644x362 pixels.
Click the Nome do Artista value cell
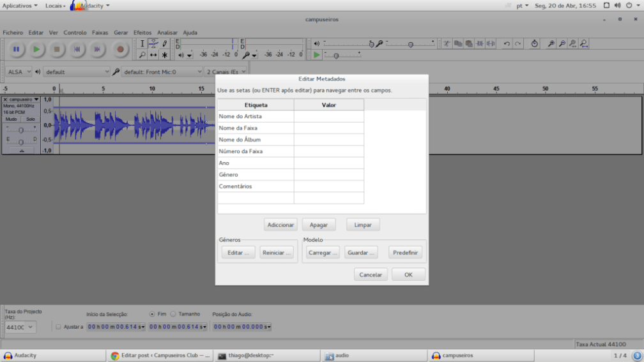[x=328, y=117]
